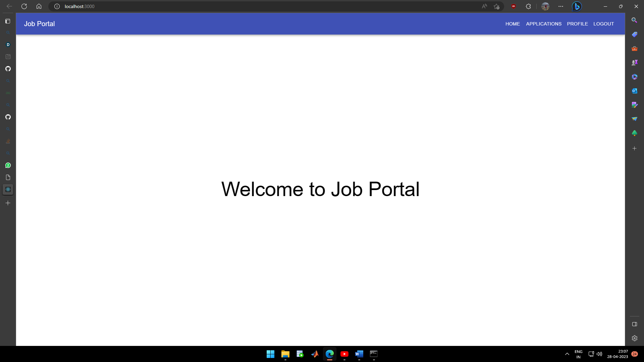Image resolution: width=644 pixels, height=362 pixels.
Task: Add a new item to Edge sidebar with plus
Action: [x=635, y=148]
